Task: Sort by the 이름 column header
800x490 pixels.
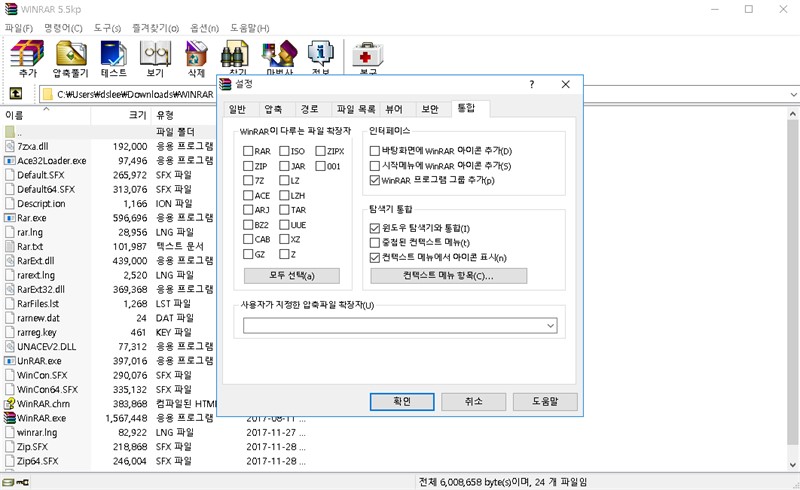Action: pos(47,115)
